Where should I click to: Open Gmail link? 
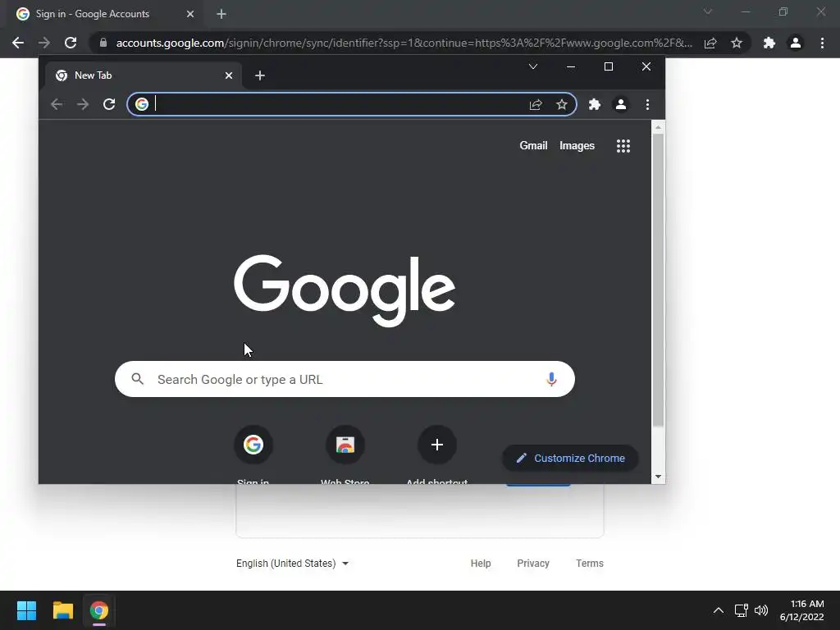tap(533, 146)
